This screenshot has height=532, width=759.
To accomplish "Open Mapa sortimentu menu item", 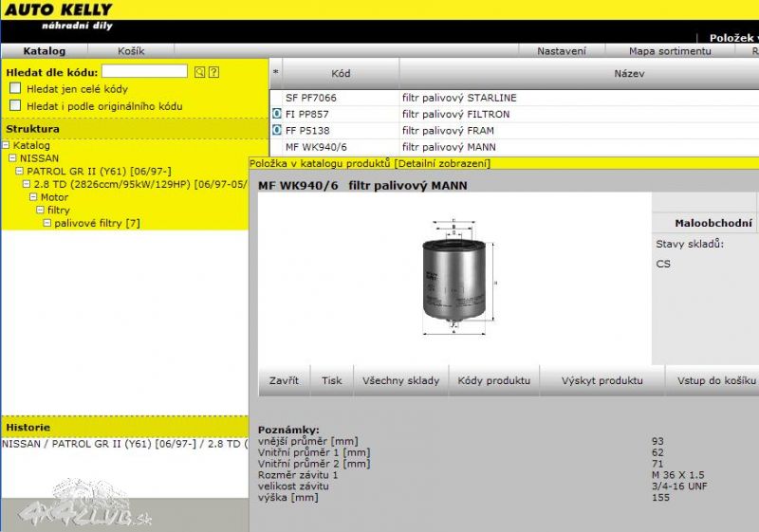I will coord(670,51).
